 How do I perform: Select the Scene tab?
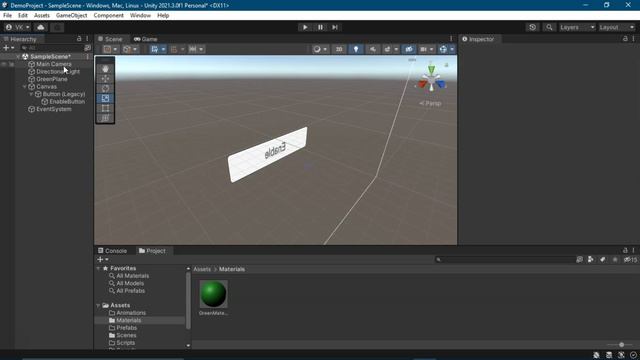tap(110, 39)
